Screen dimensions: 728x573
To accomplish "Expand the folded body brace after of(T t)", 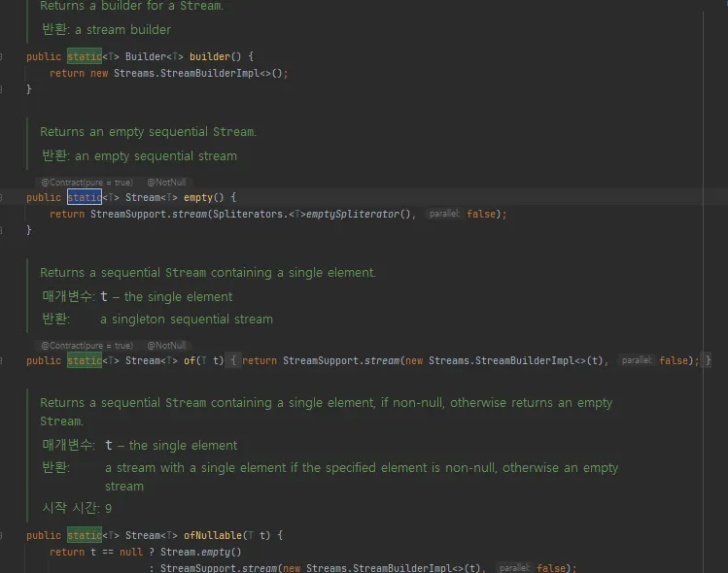I will point(233,360).
